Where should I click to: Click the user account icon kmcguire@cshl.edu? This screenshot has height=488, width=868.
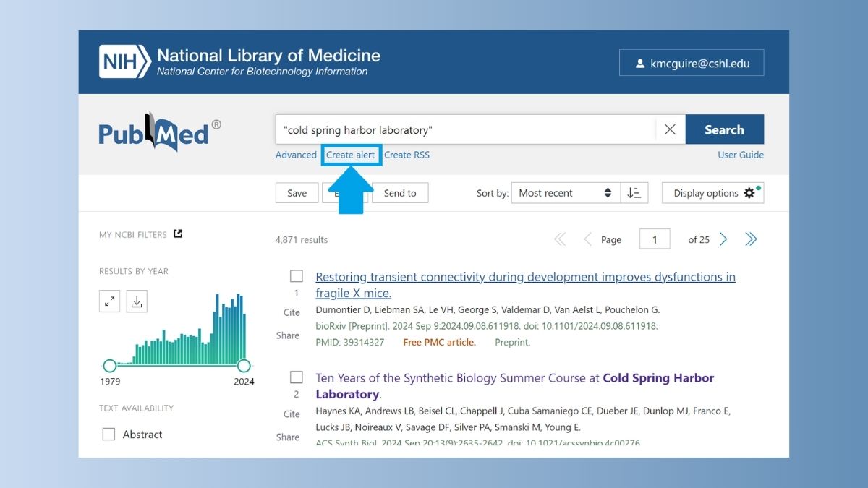coord(692,63)
